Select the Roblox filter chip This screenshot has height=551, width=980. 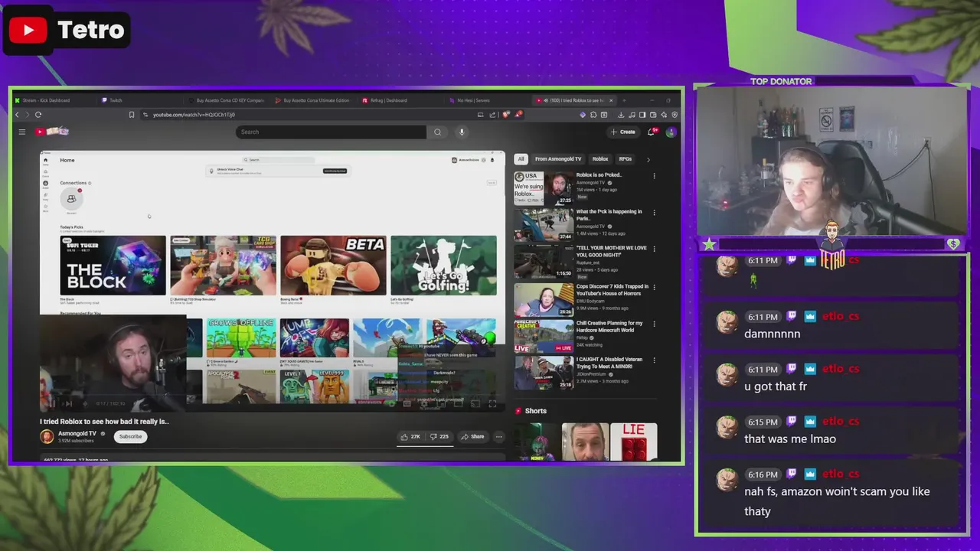pyautogui.click(x=600, y=159)
